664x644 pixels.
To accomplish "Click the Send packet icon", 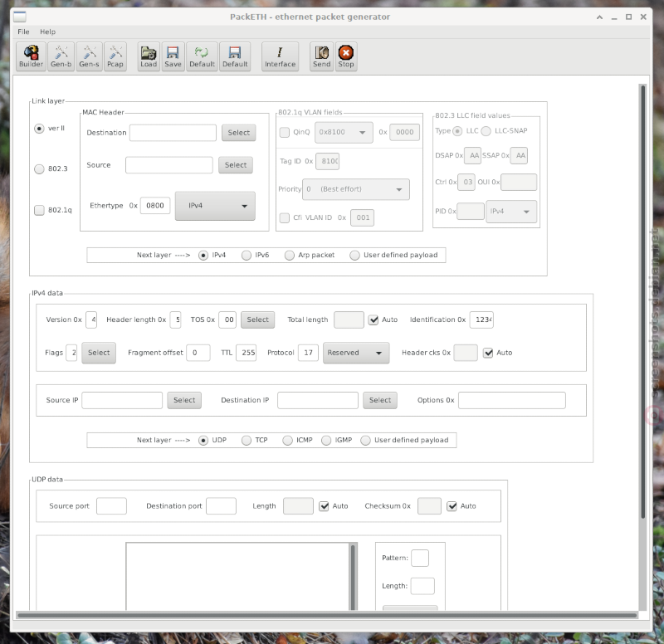I will [x=321, y=56].
